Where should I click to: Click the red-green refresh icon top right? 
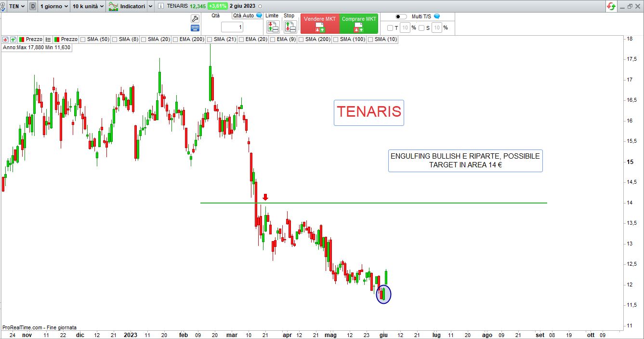coord(611,6)
